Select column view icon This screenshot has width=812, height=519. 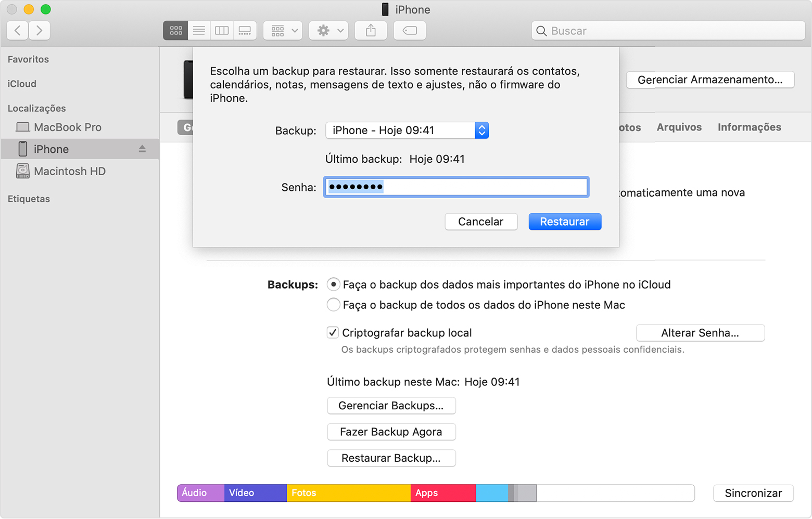point(222,31)
